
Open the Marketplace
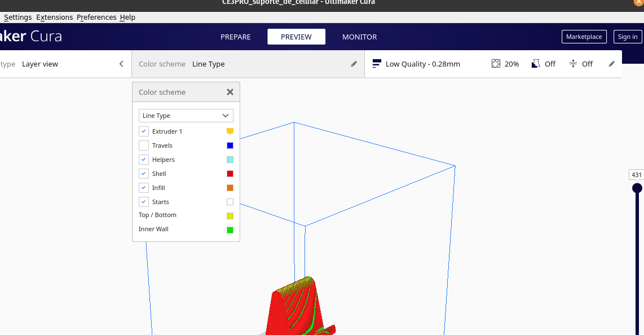[x=584, y=37]
